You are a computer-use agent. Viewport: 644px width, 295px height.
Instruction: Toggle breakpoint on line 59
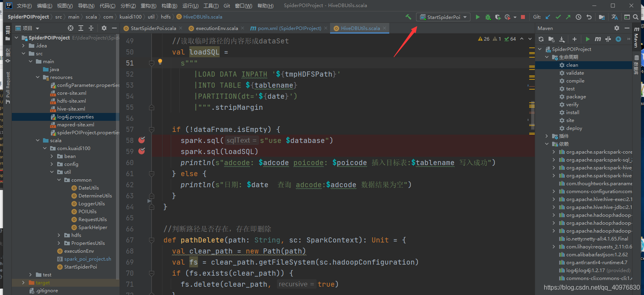click(x=142, y=151)
